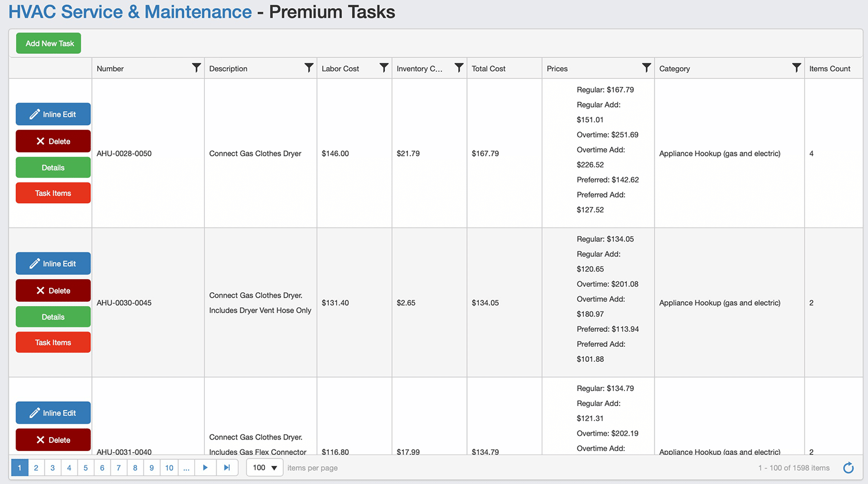
Task: Sort by Labor Cost column header
Action: [x=340, y=68]
